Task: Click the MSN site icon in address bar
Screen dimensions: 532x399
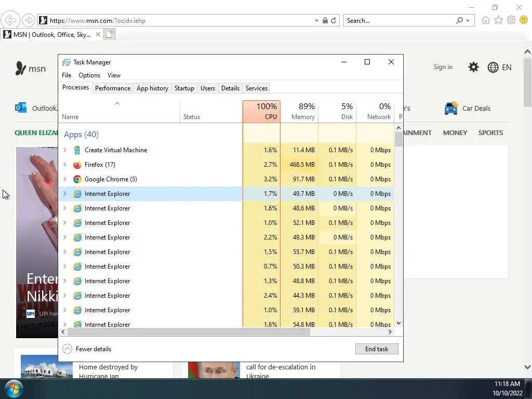Action: [43, 20]
